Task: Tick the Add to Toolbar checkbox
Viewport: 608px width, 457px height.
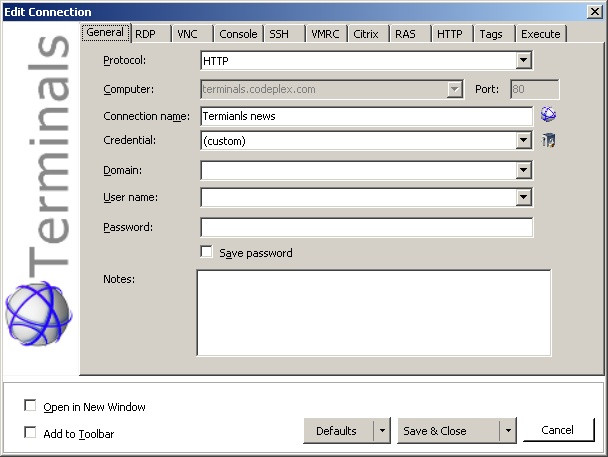Action: [30, 432]
